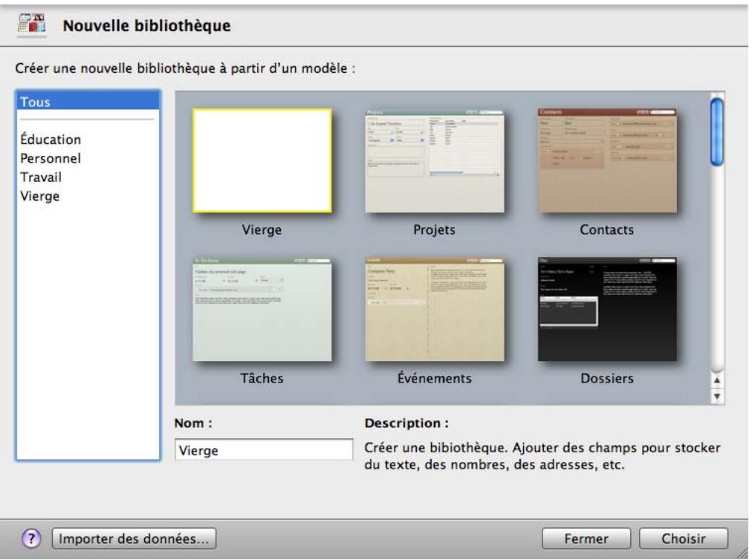
Task: Select the Événements template thumbnail
Action: pyautogui.click(x=435, y=309)
